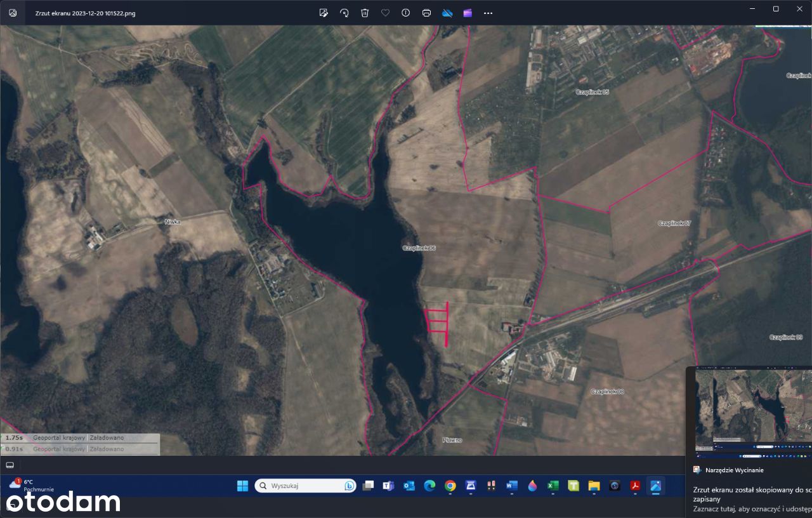
Task: Click the Photos gallery icon beside the filename
Action: click(13, 13)
